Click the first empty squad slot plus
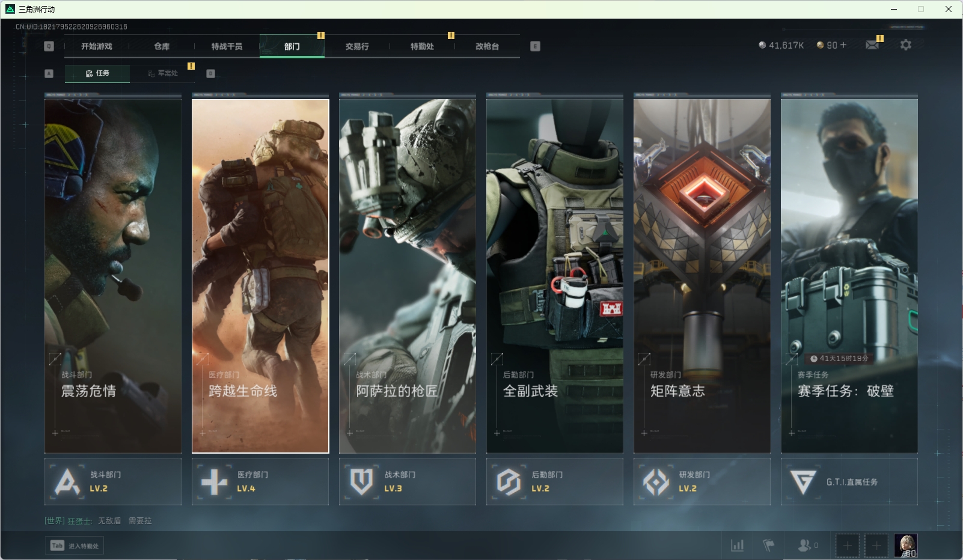The height and width of the screenshot is (560, 963). [848, 546]
